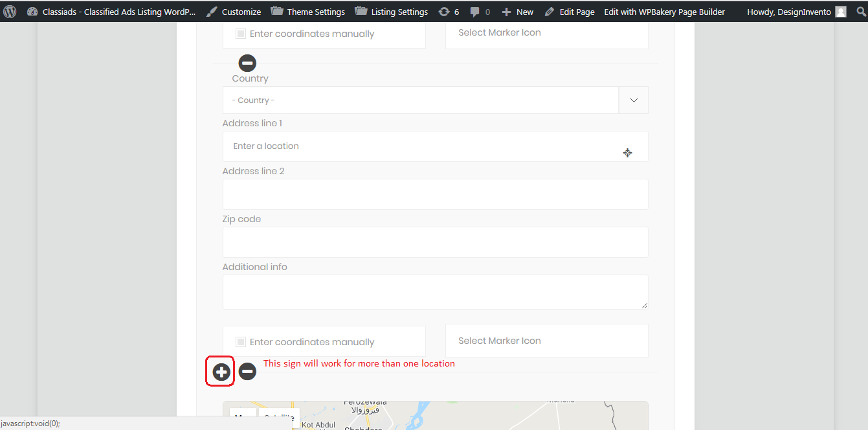
Task: Open the comments bubble showing 0
Action: pos(480,12)
